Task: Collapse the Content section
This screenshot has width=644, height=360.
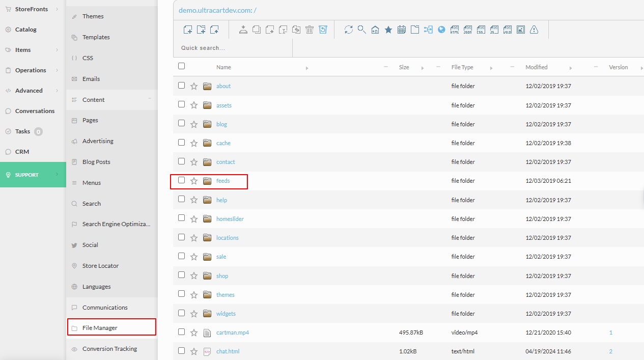Action: 150,99
